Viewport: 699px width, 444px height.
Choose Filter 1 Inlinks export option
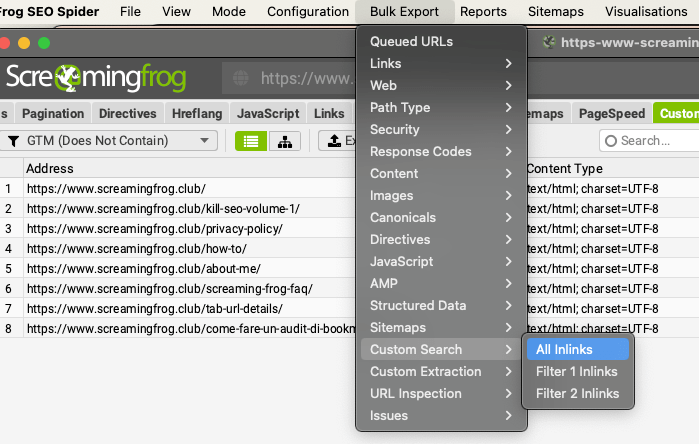pos(576,372)
